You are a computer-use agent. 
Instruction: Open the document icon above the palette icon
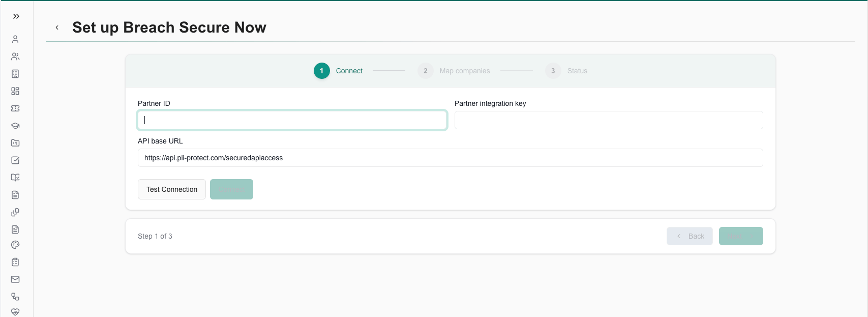[15, 229]
